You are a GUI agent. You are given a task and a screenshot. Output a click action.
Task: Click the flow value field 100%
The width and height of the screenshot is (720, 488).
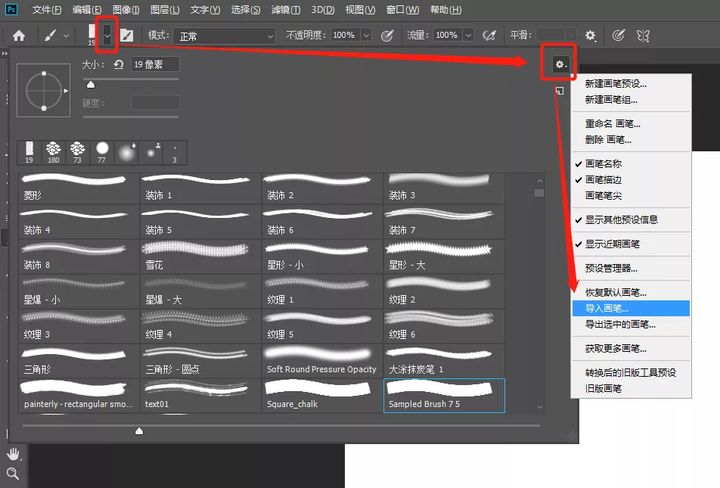pos(446,35)
